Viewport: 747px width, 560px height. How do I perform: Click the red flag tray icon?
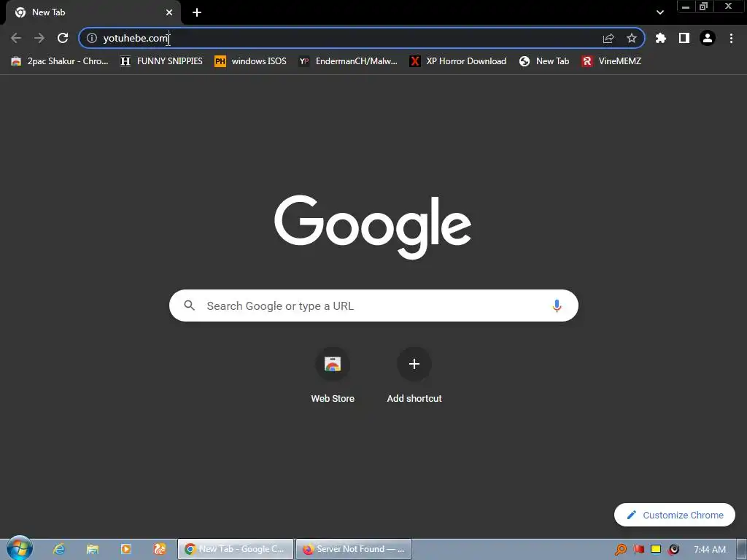pyautogui.click(x=639, y=550)
